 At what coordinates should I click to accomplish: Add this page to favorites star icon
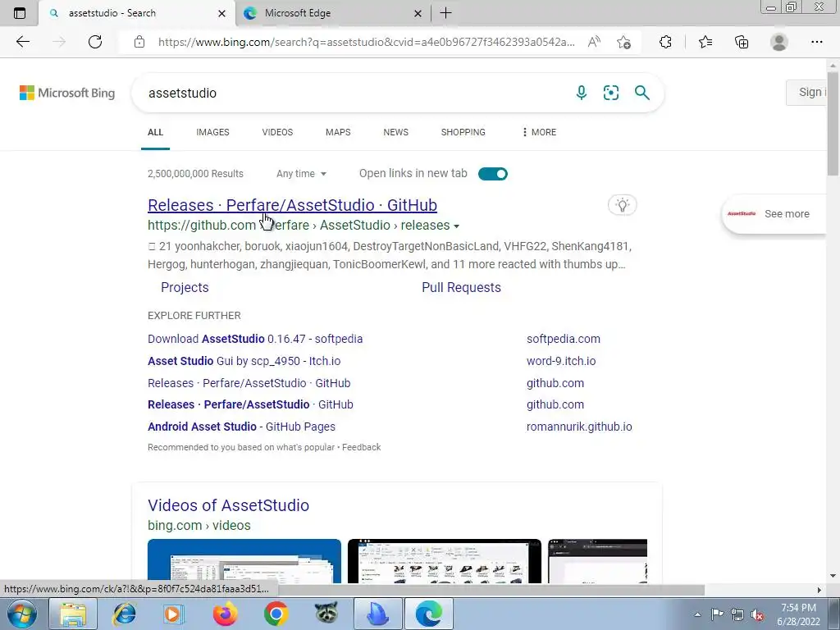[x=623, y=42]
